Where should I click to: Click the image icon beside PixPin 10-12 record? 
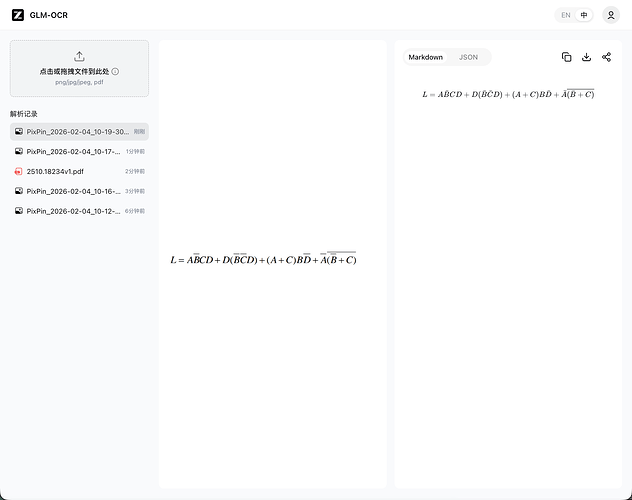tap(19, 211)
